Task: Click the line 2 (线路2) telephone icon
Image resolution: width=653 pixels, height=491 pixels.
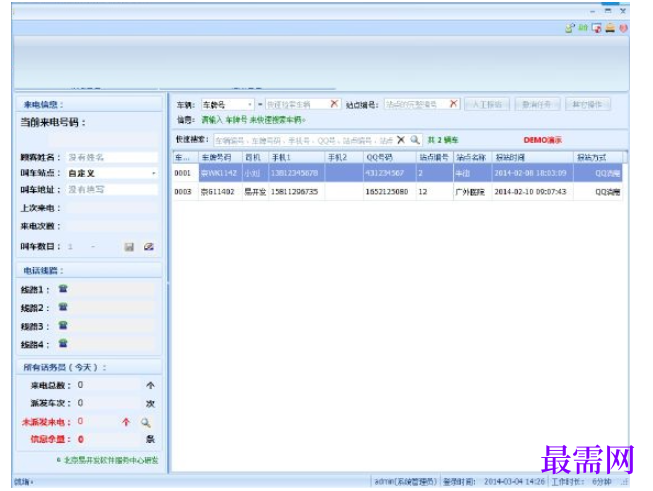Action: tap(63, 307)
